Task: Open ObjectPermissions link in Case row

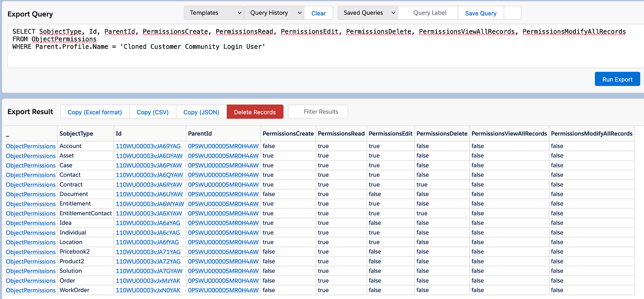Action: coord(31,165)
